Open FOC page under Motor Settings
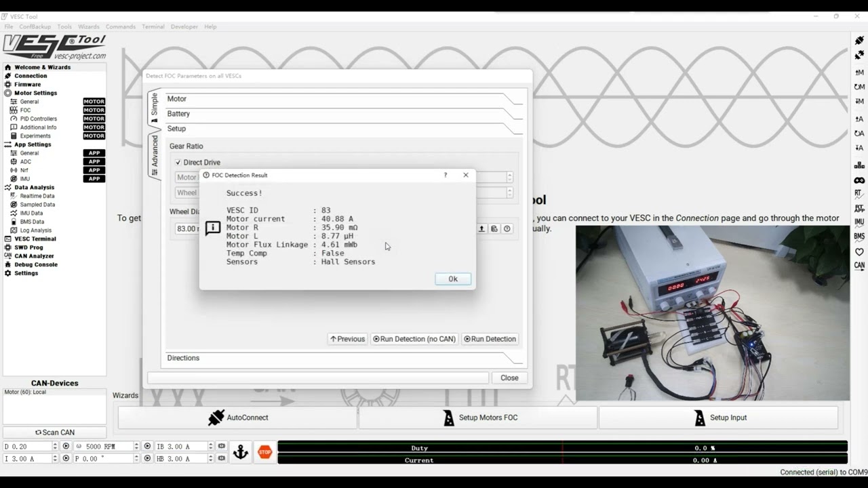Image resolution: width=868 pixels, height=488 pixels. pos(25,110)
